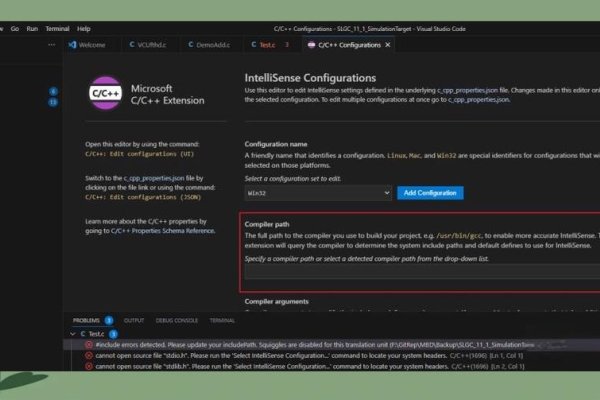Image resolution: width=600 pixels, height=400 pixels.
Task: Select the cannot open stdlib.h problem
Action: click(x=331, y=366)
